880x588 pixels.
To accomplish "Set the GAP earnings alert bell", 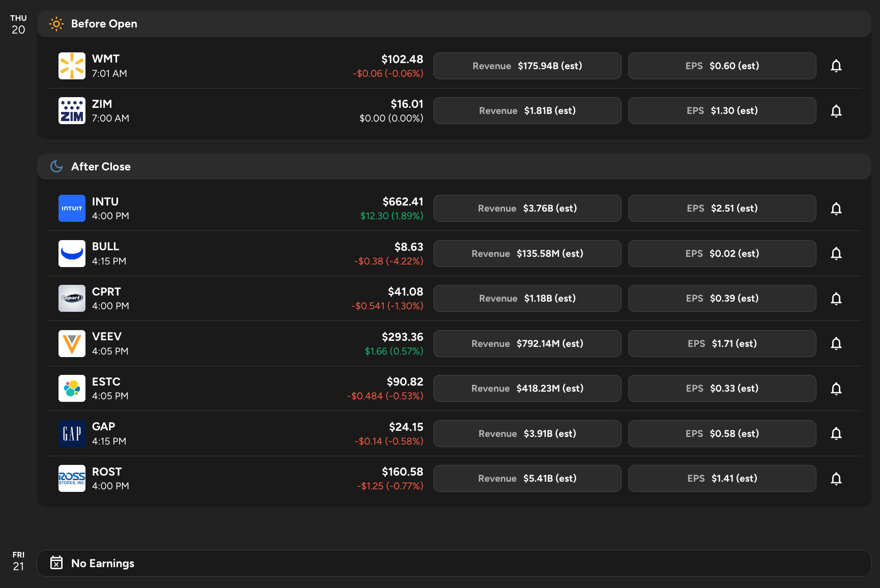I will (836, 433).
